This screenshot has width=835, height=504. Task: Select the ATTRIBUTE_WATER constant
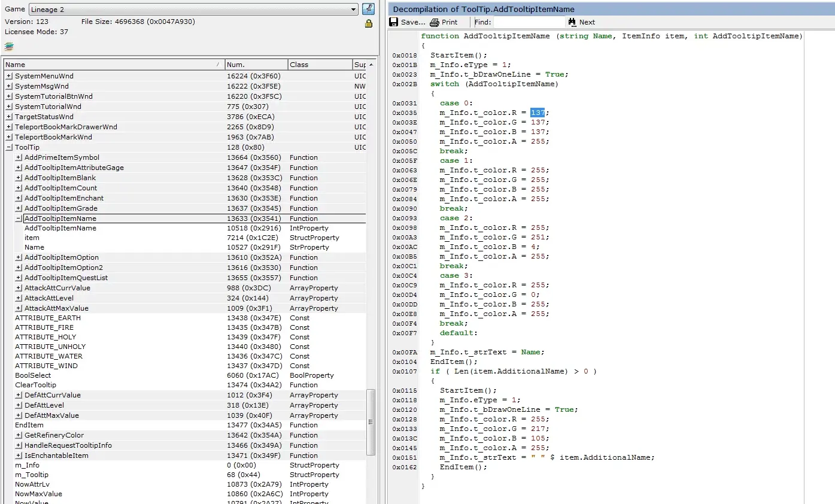[185, 356]
